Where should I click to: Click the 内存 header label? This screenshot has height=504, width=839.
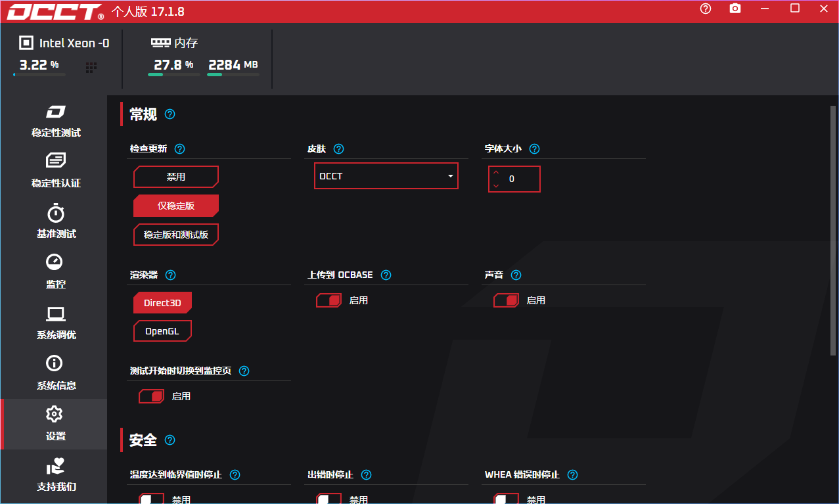coord(186,43)
